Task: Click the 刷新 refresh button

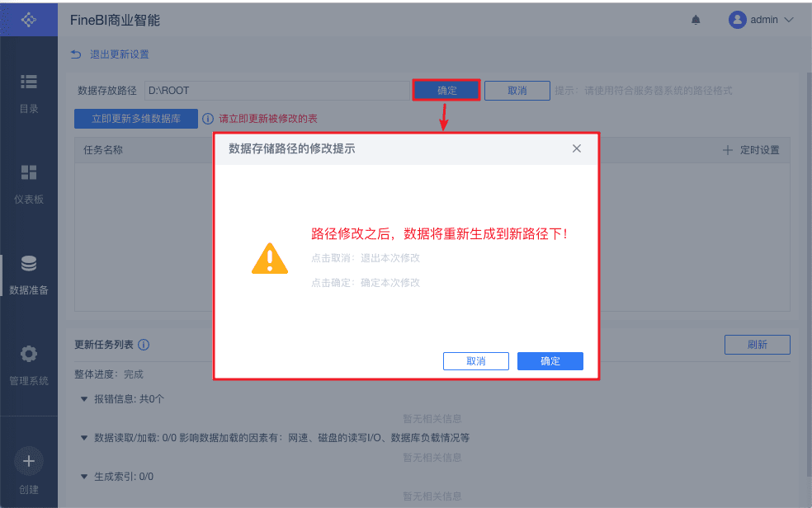Action: (757, 345)
